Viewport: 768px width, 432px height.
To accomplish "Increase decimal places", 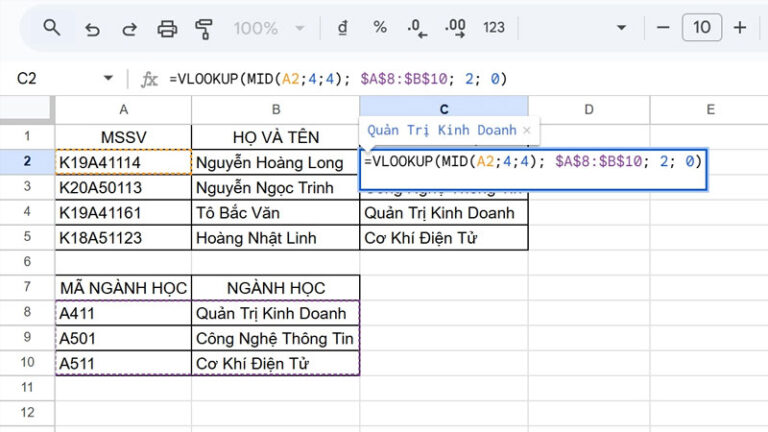I will click(x=455, y=28).
